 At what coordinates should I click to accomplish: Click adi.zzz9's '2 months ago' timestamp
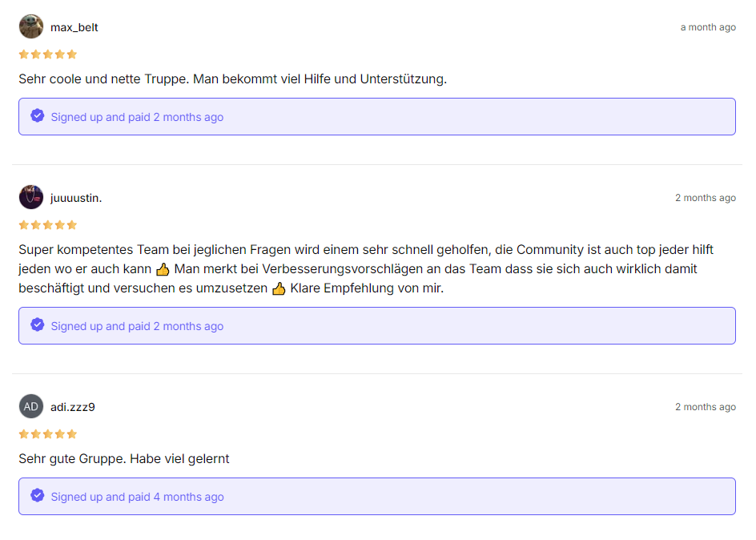point(706,408)
